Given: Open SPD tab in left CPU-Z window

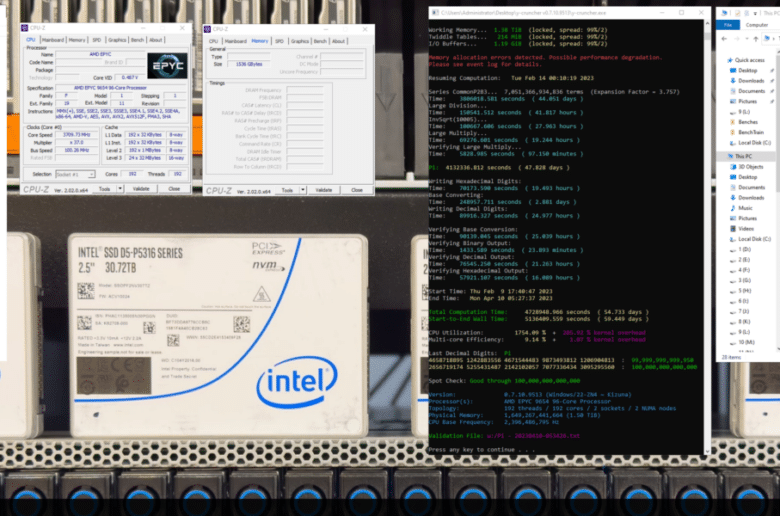Looking at the screenshot, I should pos(97,40).
